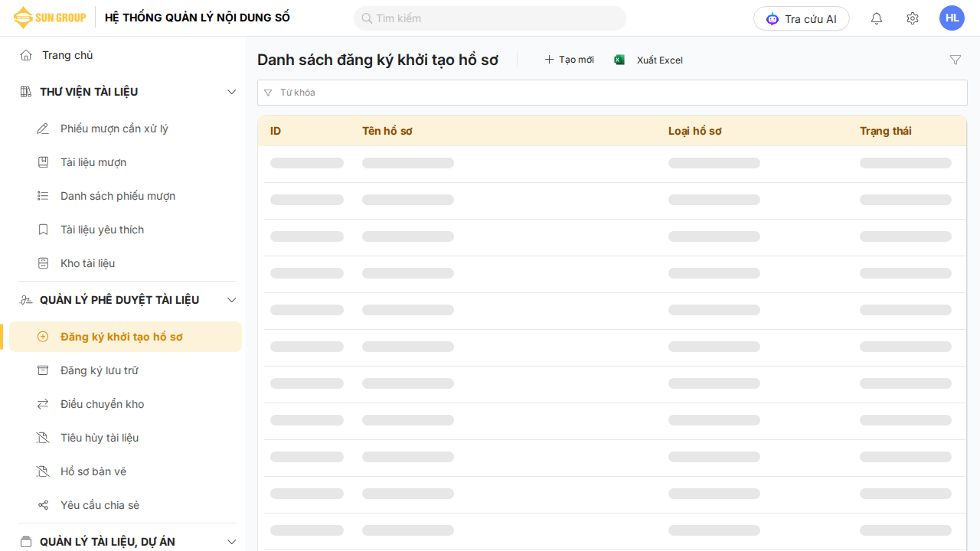This screenshot has width=980, height=551.
Task: Expand the QUẢN LÝ TÀI LIỆU, DỰ ÁN chevron
Action: coord(232,542)
